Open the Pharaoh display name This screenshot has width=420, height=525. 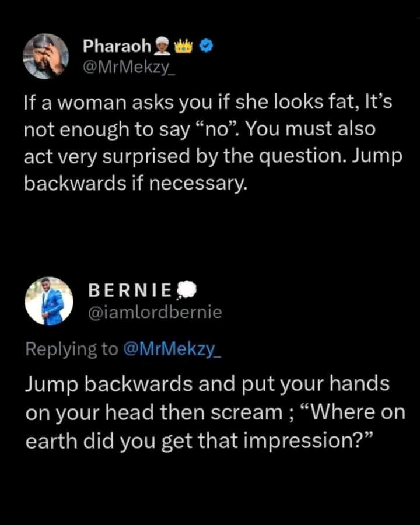click(x=117, y=45)
